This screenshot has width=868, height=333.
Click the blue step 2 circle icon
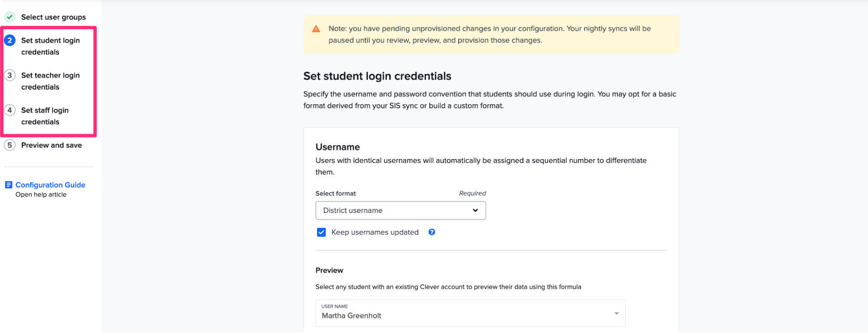click(x=10, y=40)
